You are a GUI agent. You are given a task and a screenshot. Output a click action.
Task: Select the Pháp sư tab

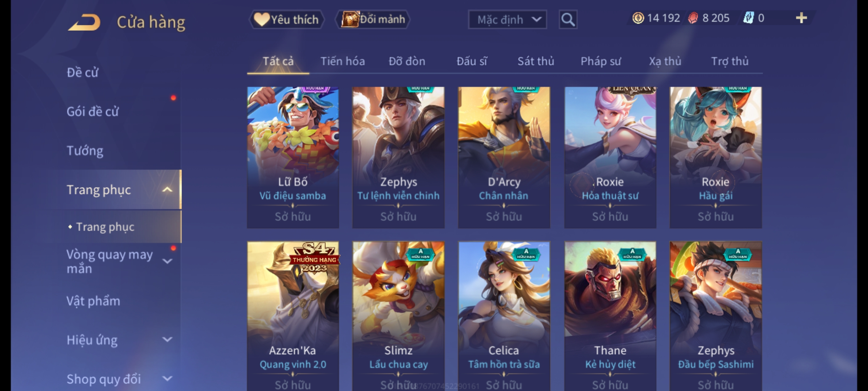tap(601, 61)
